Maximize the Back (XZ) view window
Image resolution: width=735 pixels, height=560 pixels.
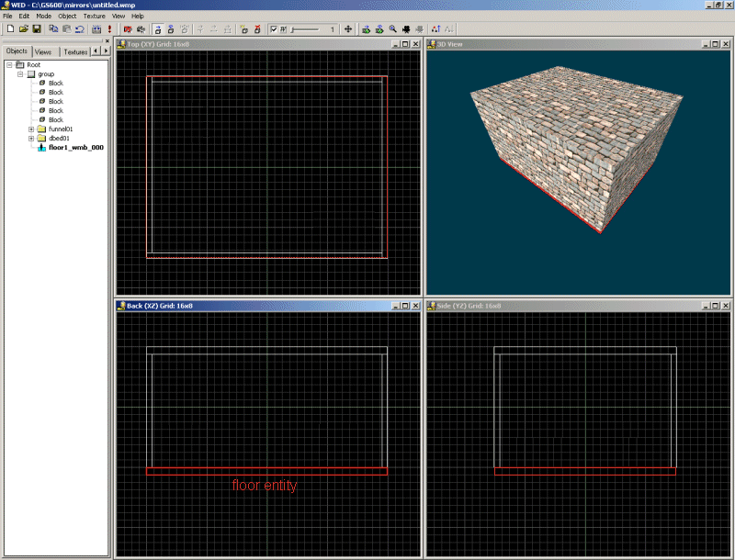[405, 306]
